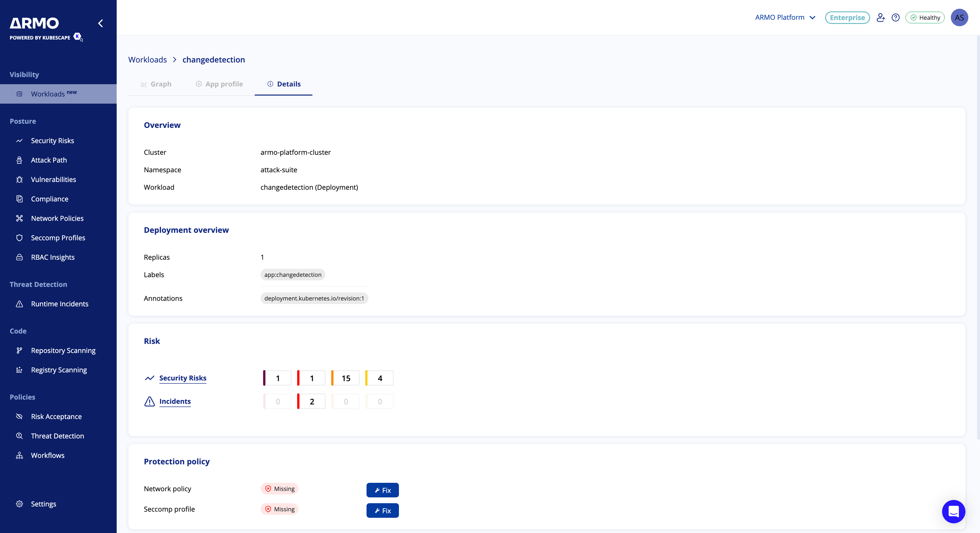Switch to the App profile tab
The height and width of the screenshot is (533, 980).
point(219,84)
